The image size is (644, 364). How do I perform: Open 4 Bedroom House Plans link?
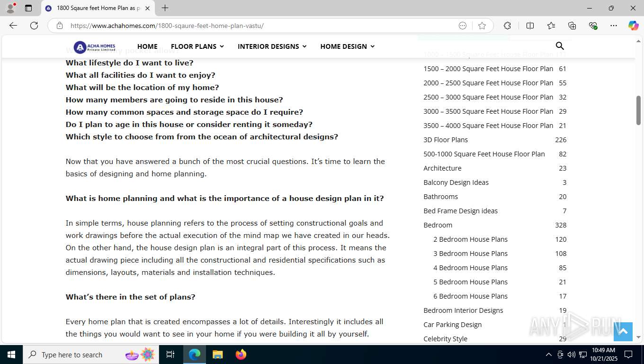pyautogui.click(x=470, y=268)
